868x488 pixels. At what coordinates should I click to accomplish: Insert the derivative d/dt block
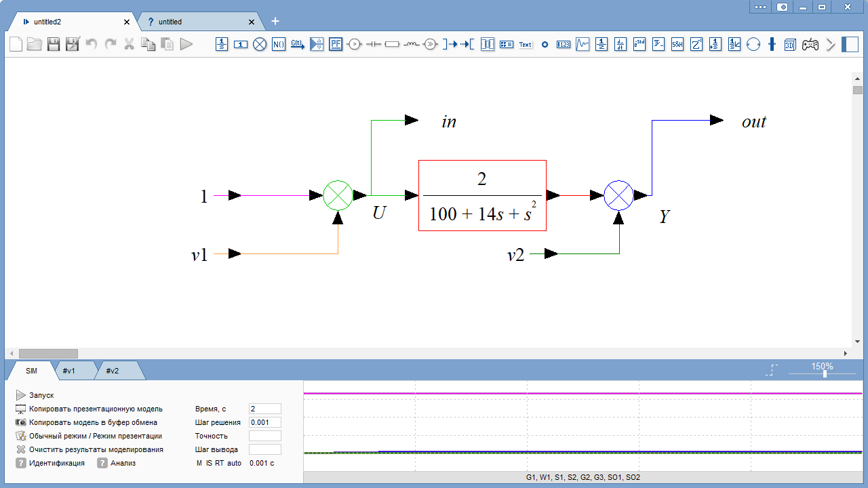click(620, 45)
